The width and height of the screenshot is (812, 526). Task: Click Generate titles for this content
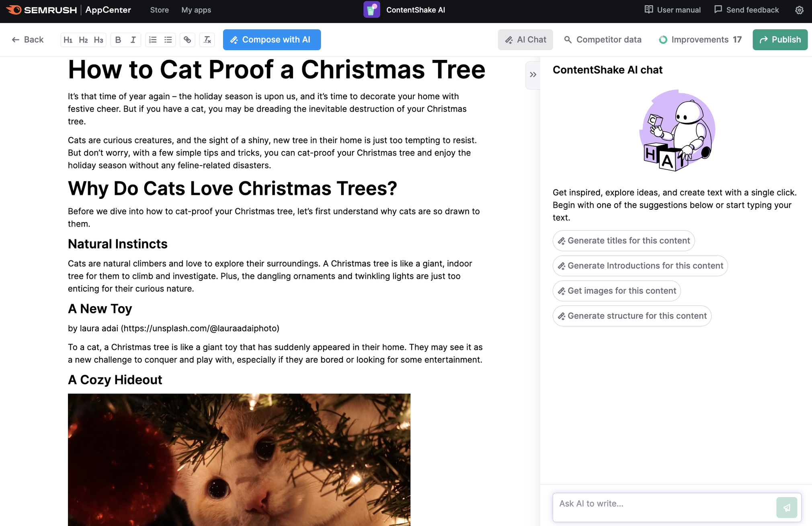tap(623, 239)
